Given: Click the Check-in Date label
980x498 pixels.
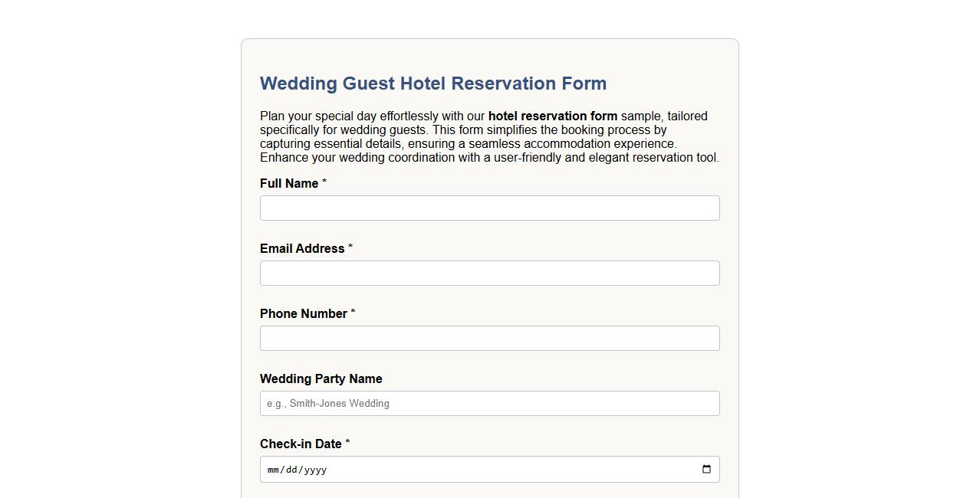Looking at the screenshot, I should click(x=301, y=444).
